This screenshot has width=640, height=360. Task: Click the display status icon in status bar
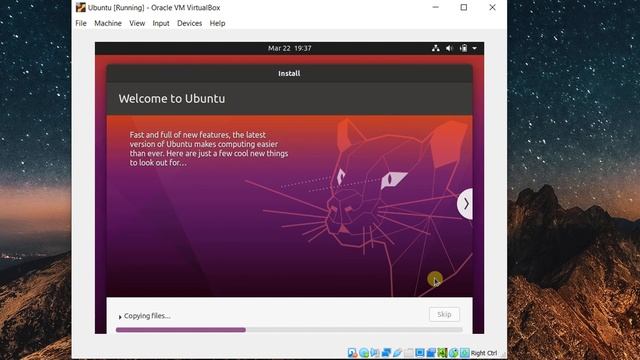(420, 353)
